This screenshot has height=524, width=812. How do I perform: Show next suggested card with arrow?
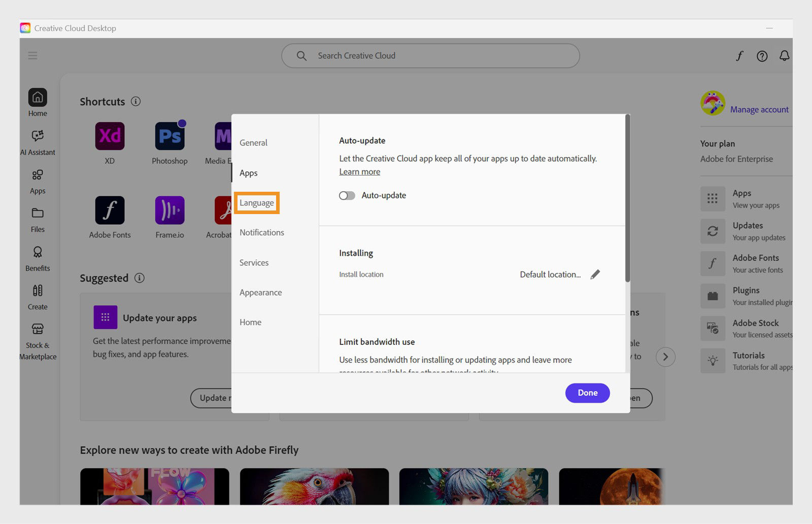(x=665, y=357)
